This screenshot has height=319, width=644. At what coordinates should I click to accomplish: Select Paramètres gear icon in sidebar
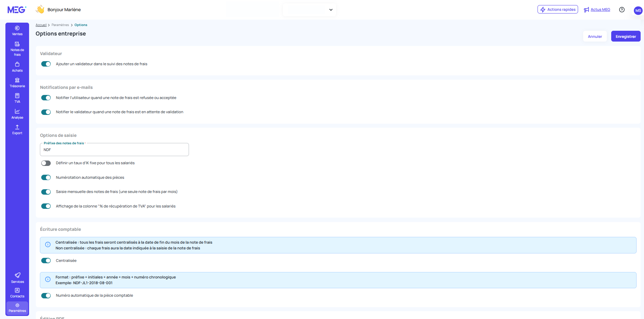click(x=17, y=305)
